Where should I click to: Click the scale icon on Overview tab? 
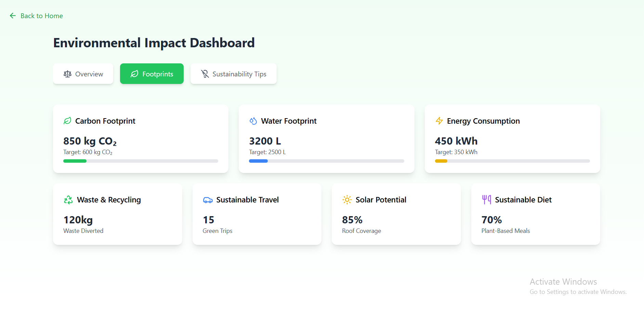click(x=68, y=74)
